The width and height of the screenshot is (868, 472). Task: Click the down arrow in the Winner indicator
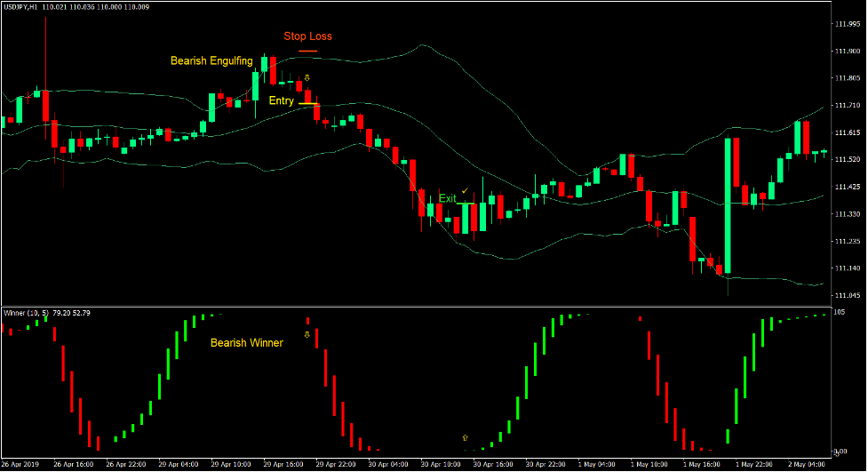tap(307, 335)
